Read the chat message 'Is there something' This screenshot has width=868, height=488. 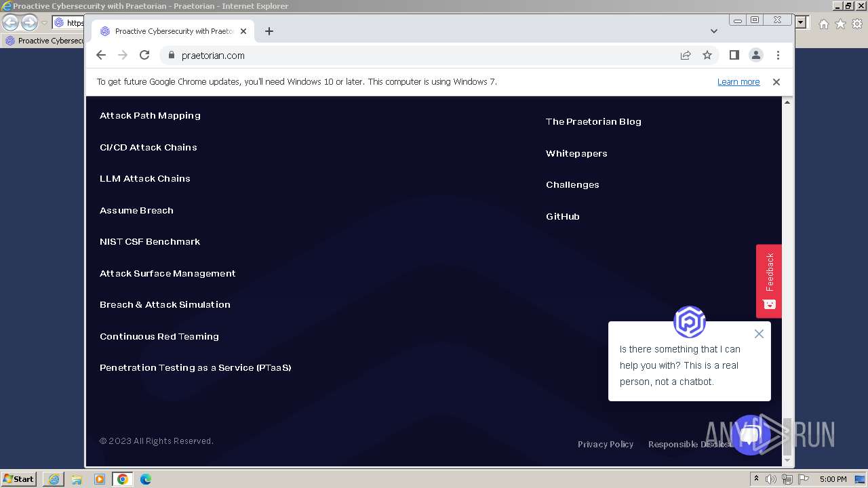[680, 365]
